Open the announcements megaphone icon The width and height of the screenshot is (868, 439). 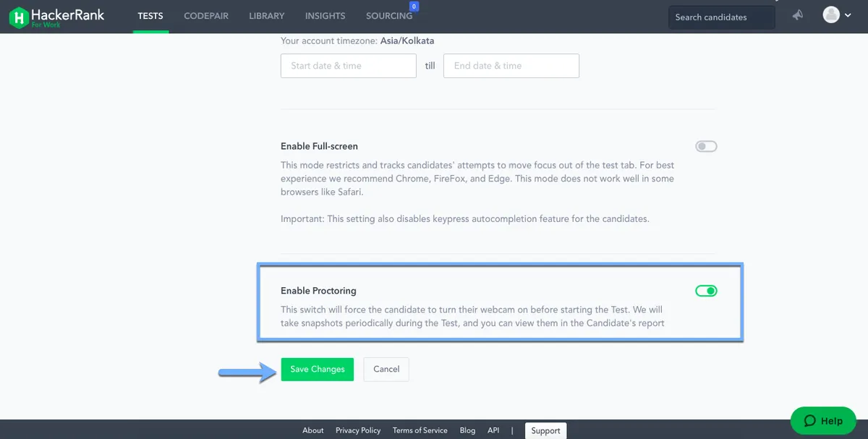(797, 15)
